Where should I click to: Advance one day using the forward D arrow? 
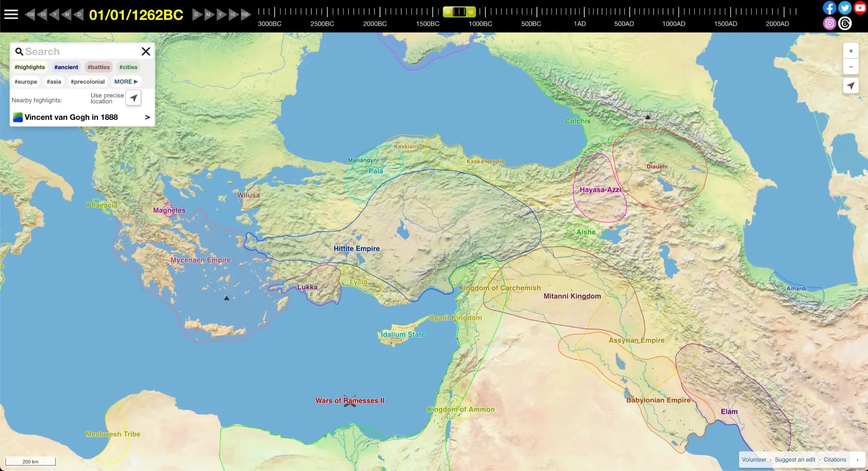pyautogui.click(x=197, y=14)
